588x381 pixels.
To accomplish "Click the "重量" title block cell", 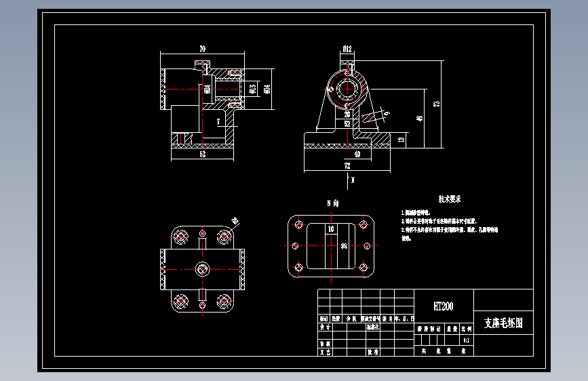I will pyautogui.click(x=452, y=329).
